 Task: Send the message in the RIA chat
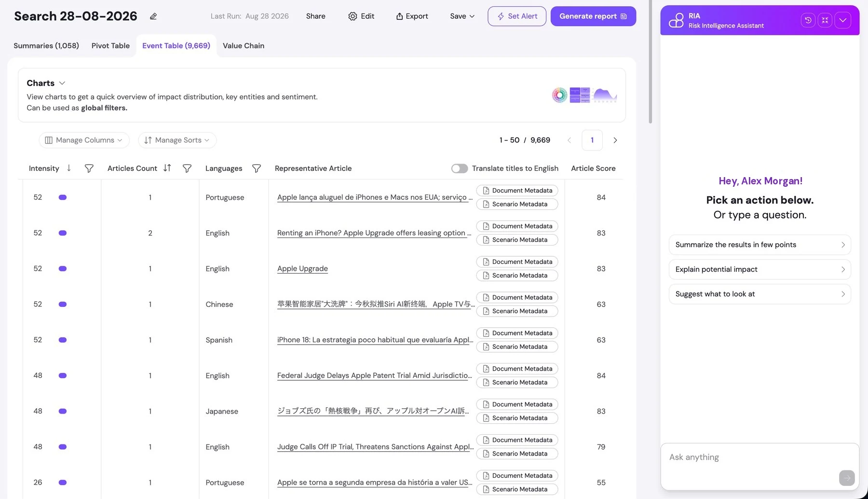(x=847, y=478)
